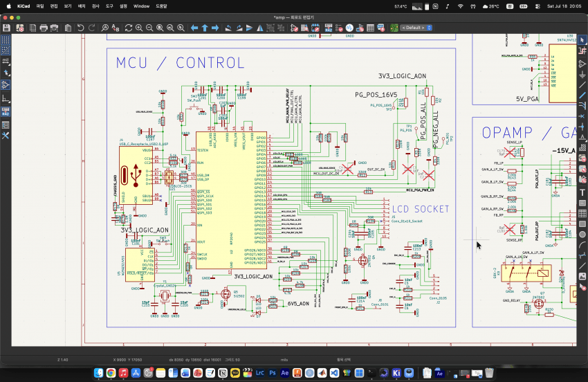Toggle grid overrides
The image size is (588, 382).
point(6,50)
